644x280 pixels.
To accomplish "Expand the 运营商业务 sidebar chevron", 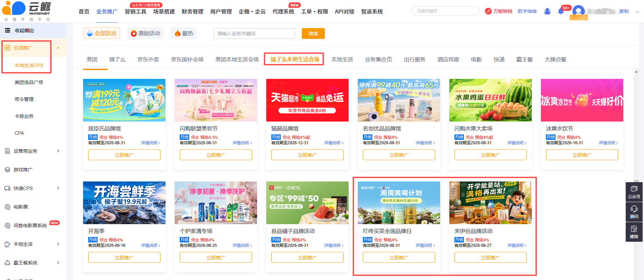I will pyautogui.click(x=58, y=151).
